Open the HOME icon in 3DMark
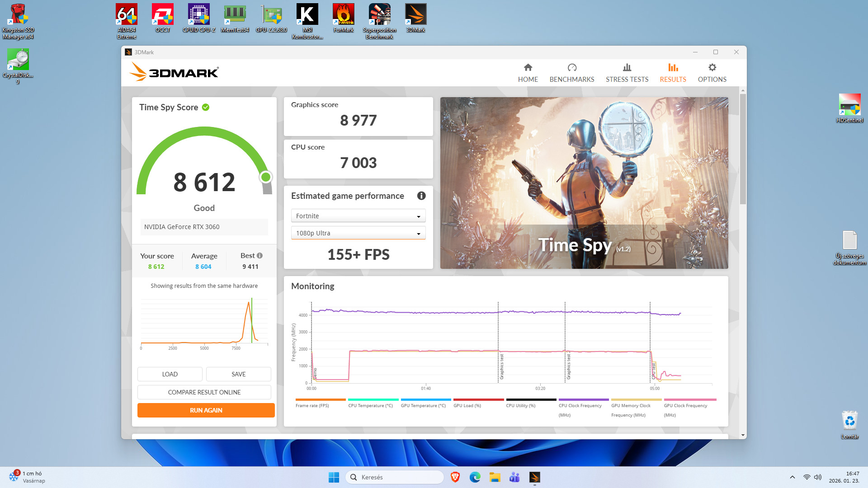This screenshot has width=868, height=488. (528, 68)
